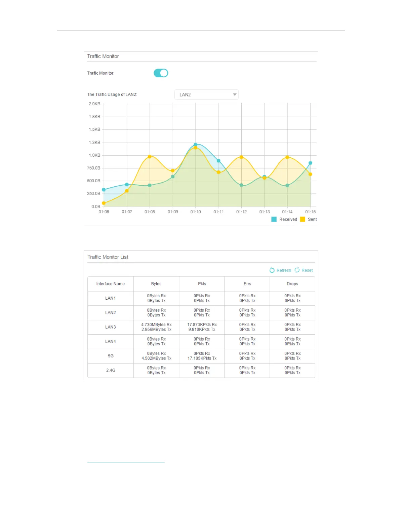This screenshot has height=532, width=402.
Task: Click the Sent yellow legend square
Action: (303, 219)
